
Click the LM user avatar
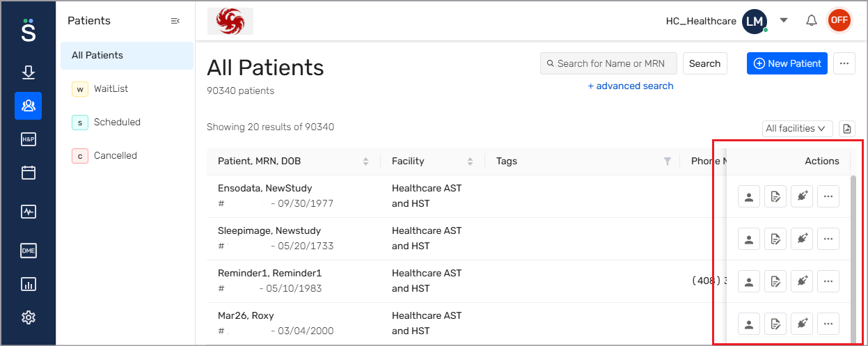tap(755, 21)
